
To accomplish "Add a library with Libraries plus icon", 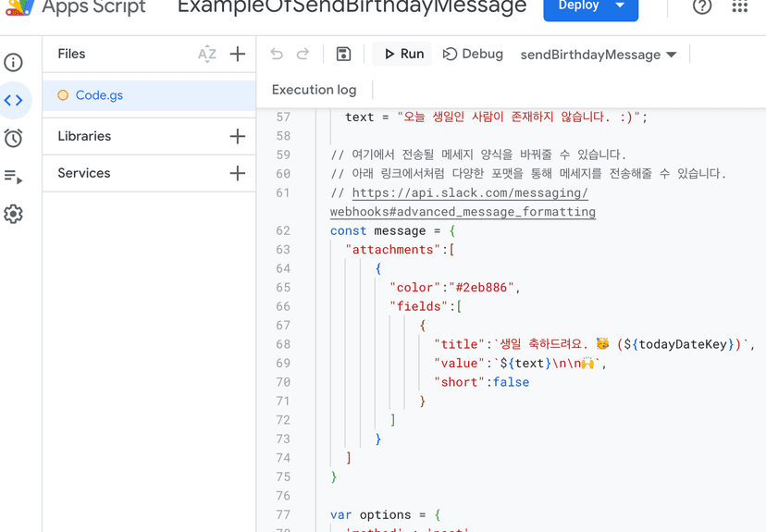I will 238,136.
